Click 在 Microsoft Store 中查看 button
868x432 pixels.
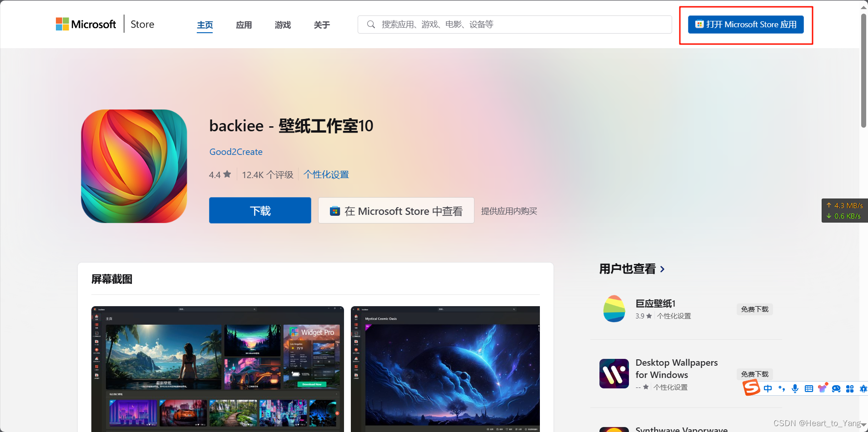coord(396,210)
